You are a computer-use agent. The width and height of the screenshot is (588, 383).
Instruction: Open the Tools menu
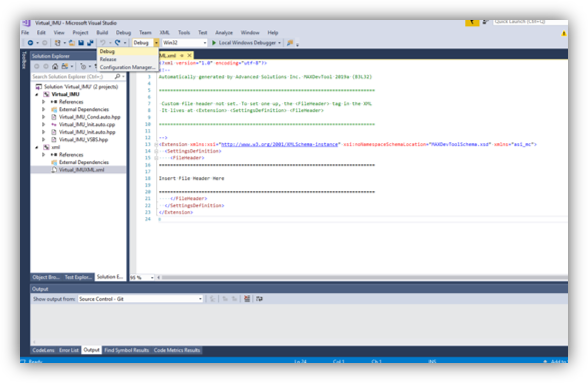(184, 33)
